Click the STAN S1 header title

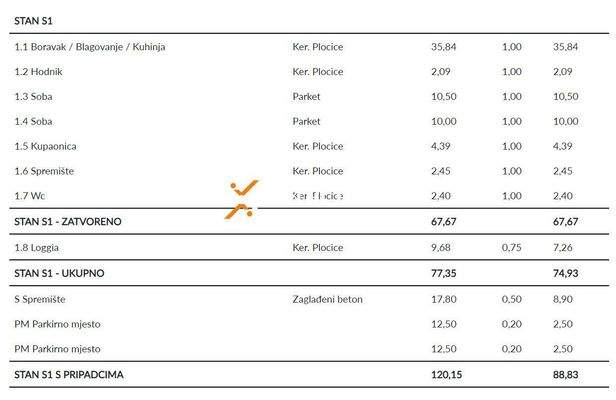(33, 20)
